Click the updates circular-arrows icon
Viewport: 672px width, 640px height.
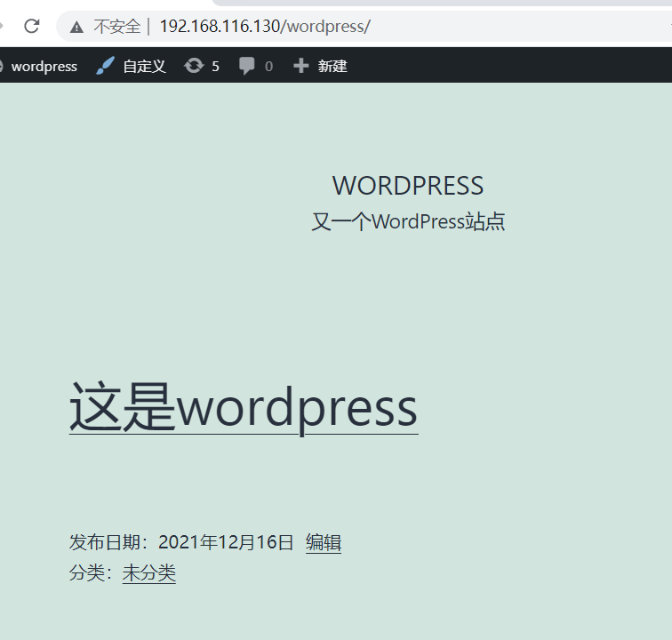(x=194, y=66)
